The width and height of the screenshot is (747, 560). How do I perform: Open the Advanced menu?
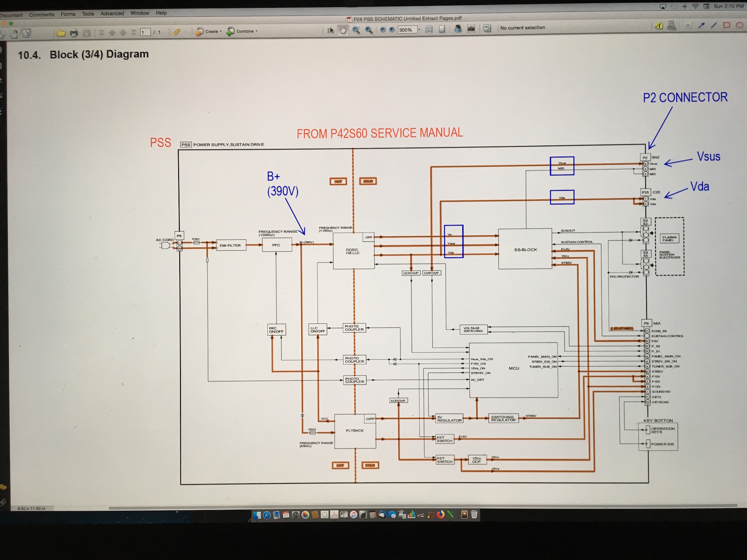click(112, 13)
